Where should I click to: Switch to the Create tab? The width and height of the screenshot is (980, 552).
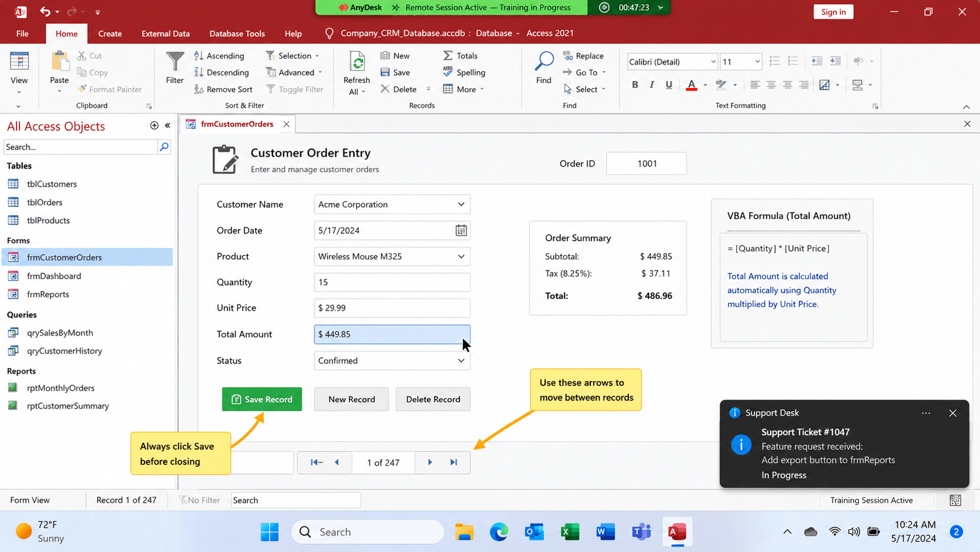(110, 33)
